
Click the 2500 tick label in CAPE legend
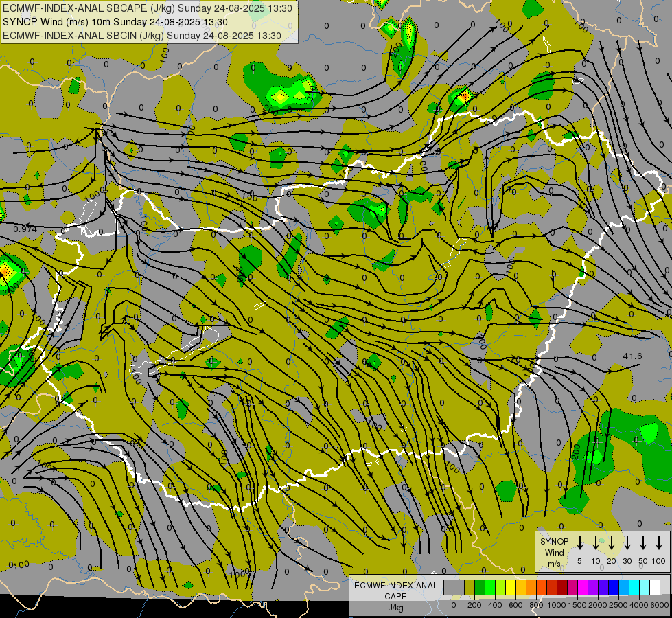(x=618, y=605)
